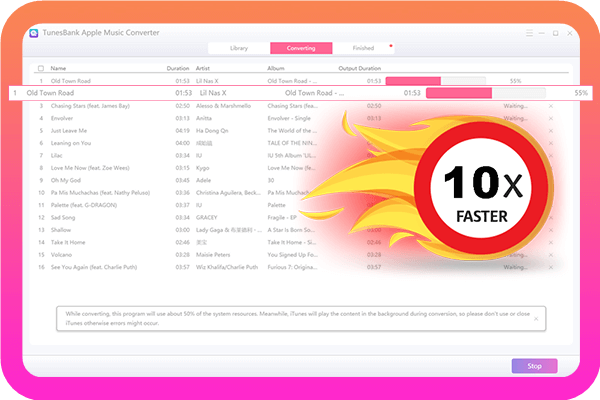Click artist name 'Anitta'
This screenshot has height=400, width=600.
click(204, 119)
